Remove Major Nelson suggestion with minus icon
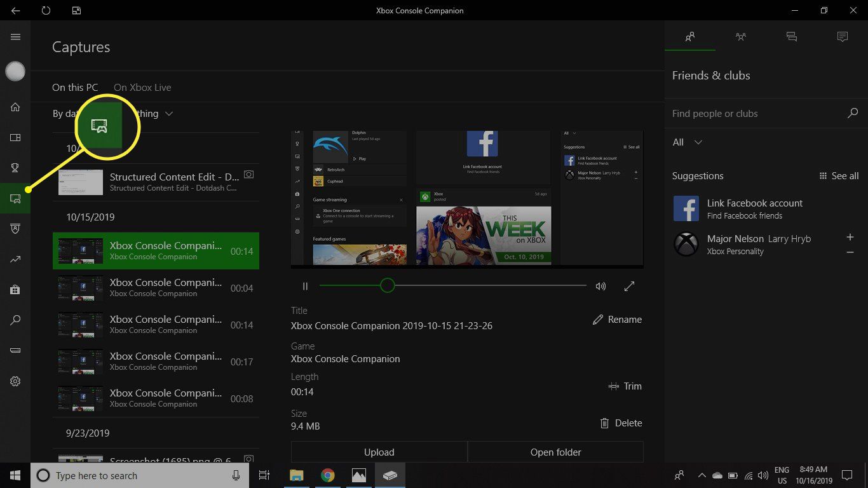The height and width of the screenshot is (488, 868). click(x=850, y=252)
